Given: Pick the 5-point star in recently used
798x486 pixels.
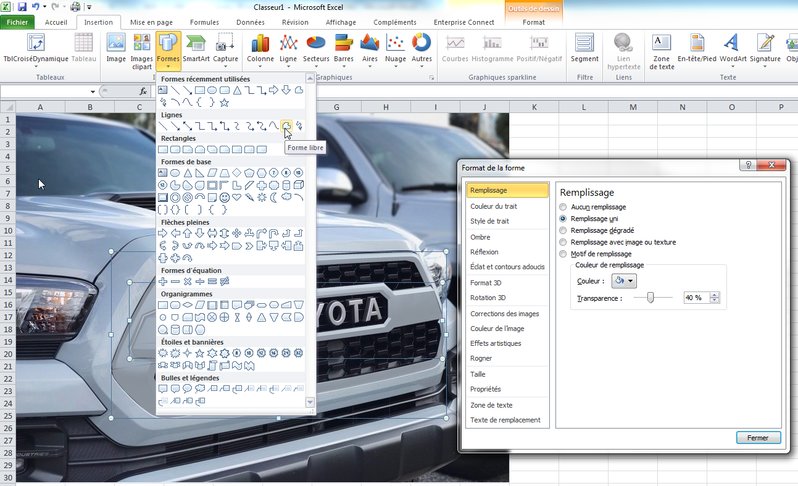Looking at the screenshot, I should tap(224, 102).
